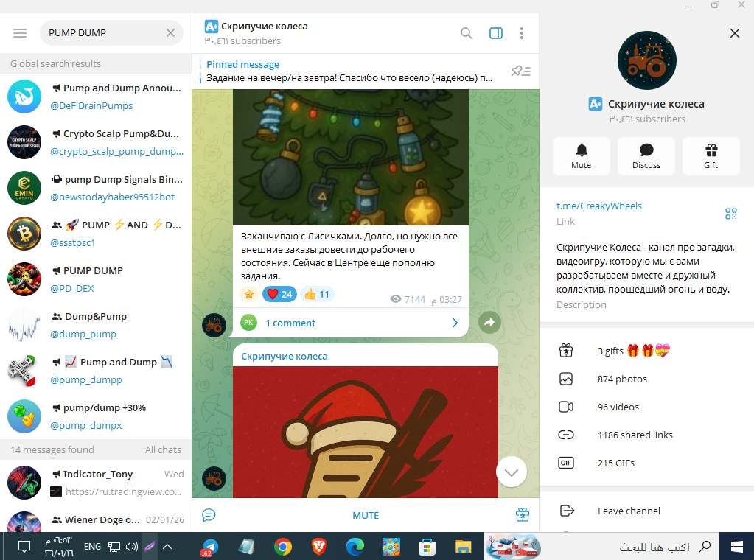Launch Brave browser from taskbar
The width and height of the screenshot is (754, 560).
click(x=319, y=547)
